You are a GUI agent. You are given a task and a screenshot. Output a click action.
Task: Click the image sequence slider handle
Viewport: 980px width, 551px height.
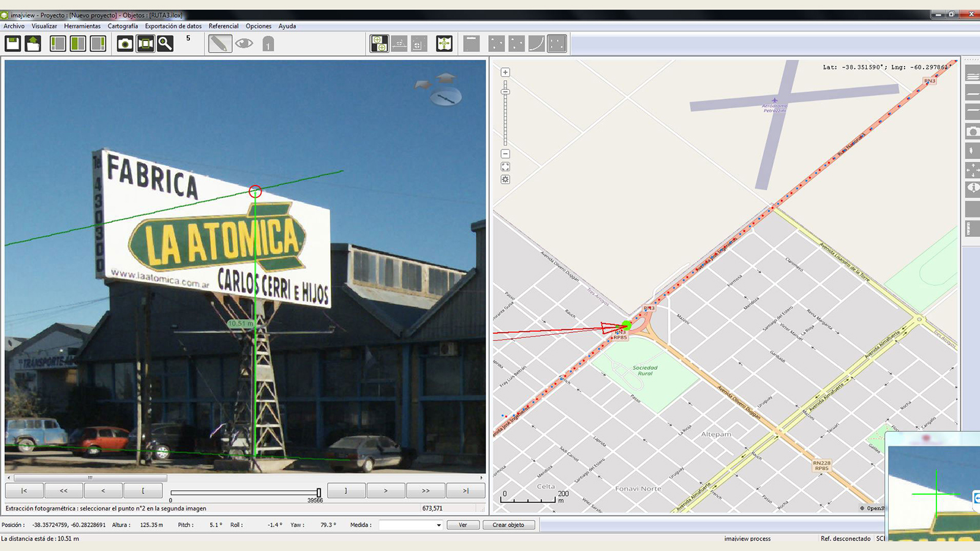click(318, 492)
